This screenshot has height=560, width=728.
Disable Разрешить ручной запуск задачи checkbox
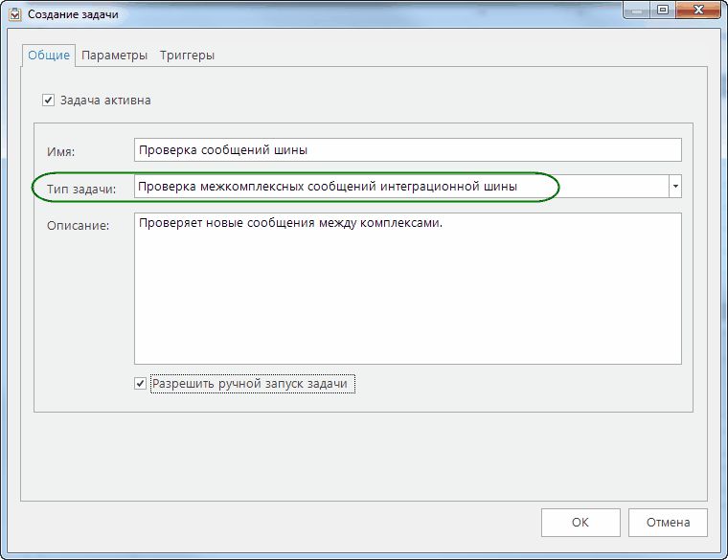tap(141, 384)
